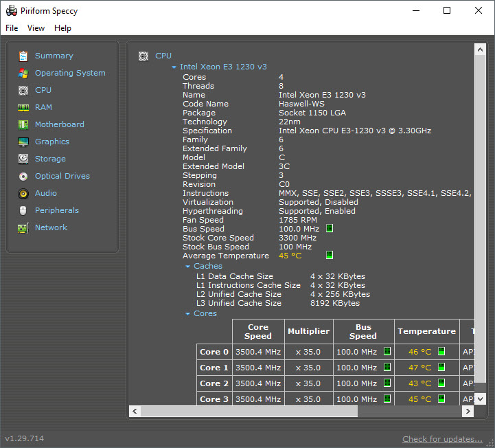Screen dimensions: 495x448
Task: Click Core 0 bus speed graph icon
Action: (387, 351)
